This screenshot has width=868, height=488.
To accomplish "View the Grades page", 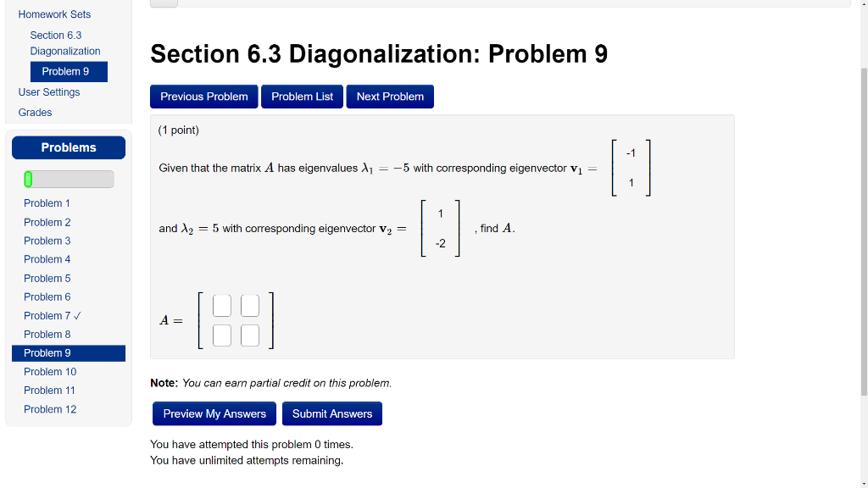I will (x=35, y=112).
